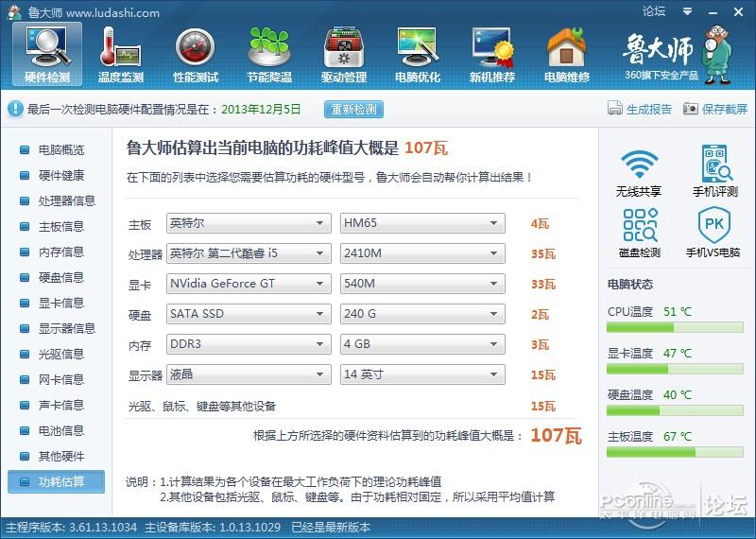Image resolution: width=756 pixels, height=539 pixels.
Task: Open 手机VS电脑 PK shield icon
Action: pyautogui.click(x=713, y=232)
